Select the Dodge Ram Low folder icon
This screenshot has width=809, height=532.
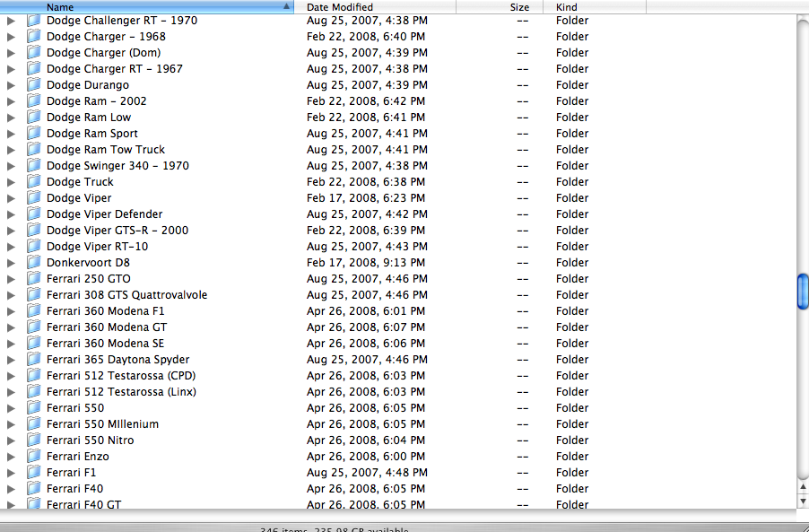34,118
